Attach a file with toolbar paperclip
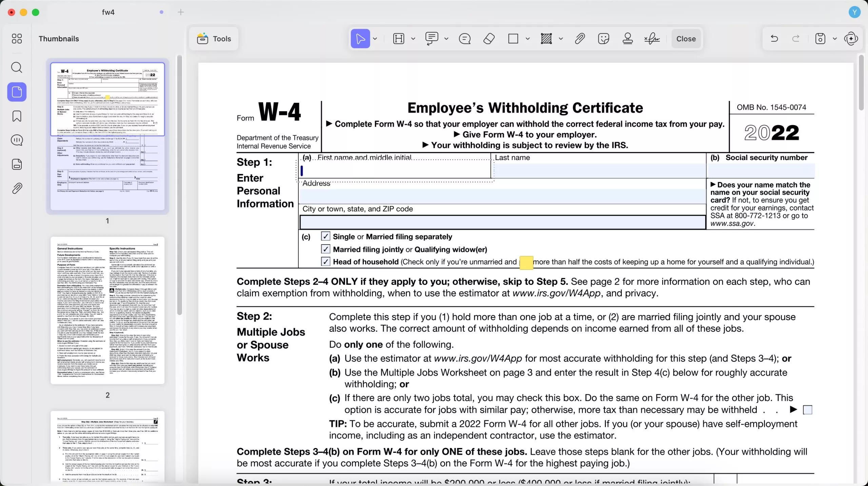Image resolution: width=868 pixels, height=486 pixels. pyautogui.click(x=580, y=39)
